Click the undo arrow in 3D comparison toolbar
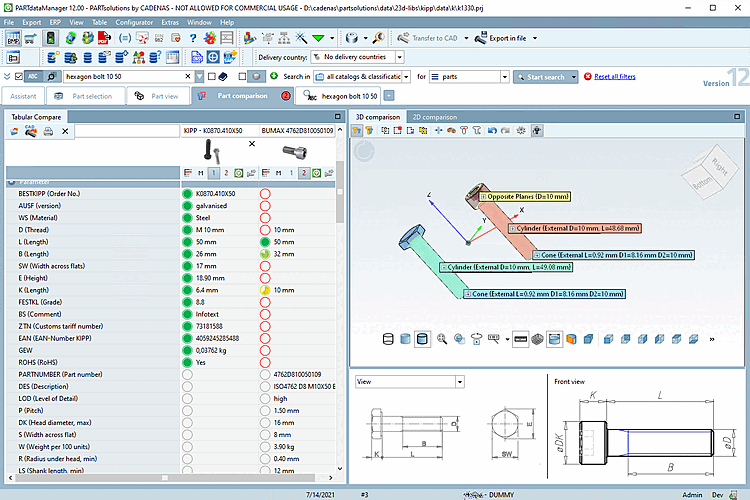The width and height of the screenshot is (750, 500). click(x=492, y=130)
